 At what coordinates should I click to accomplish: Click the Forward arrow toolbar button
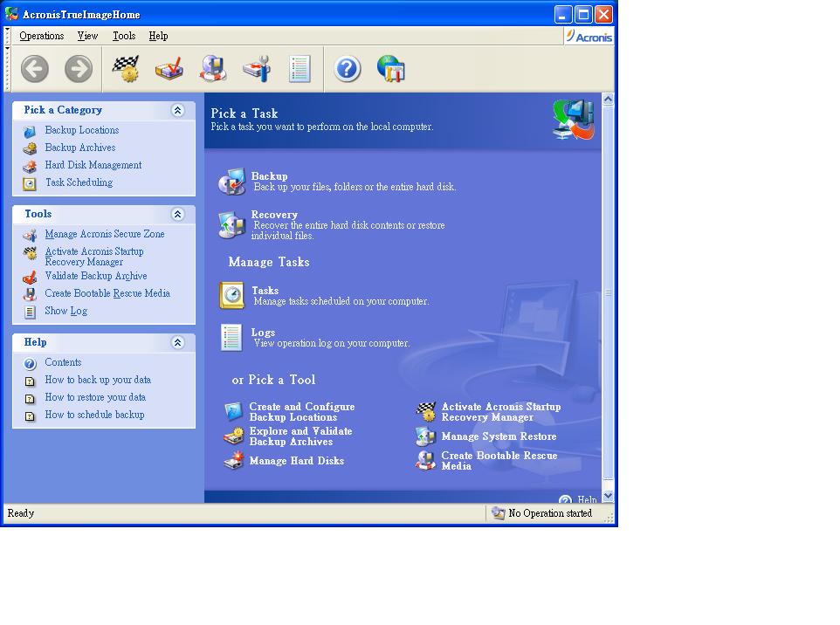tap(79, 69)
